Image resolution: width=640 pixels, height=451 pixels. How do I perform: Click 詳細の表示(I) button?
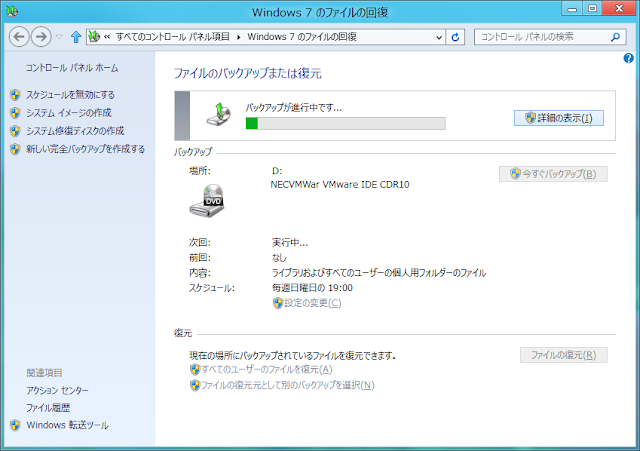pyautogui.click(x=558, y=118)
